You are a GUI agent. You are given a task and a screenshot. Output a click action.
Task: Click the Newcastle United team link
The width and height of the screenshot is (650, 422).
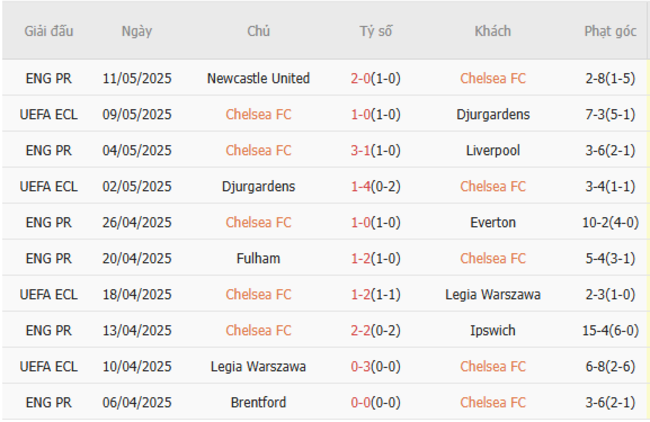[x=258, y=78]
